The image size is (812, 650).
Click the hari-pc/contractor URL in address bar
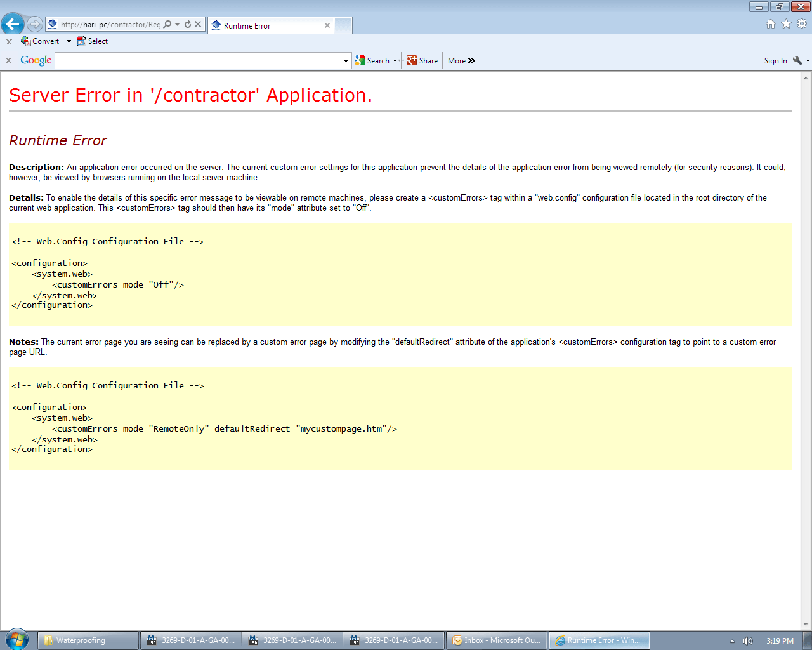110,25
